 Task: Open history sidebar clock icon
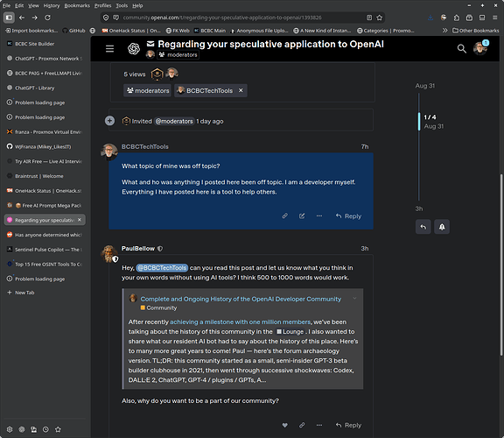pos(45,429)
